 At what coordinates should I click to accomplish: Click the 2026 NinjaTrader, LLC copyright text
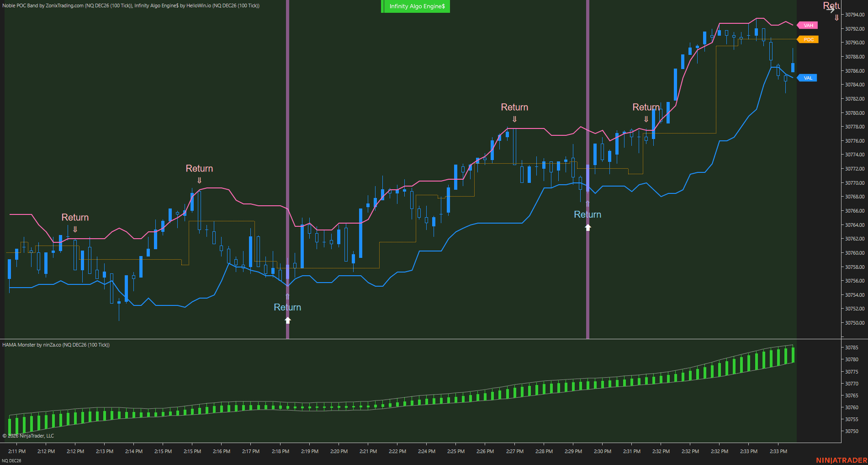(28, 436)
